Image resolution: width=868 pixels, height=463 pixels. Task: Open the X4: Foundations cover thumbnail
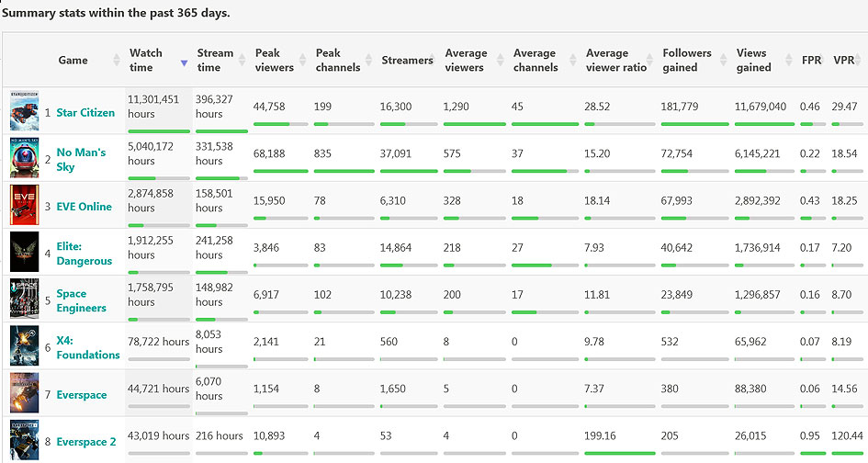(x=25, y=346)
